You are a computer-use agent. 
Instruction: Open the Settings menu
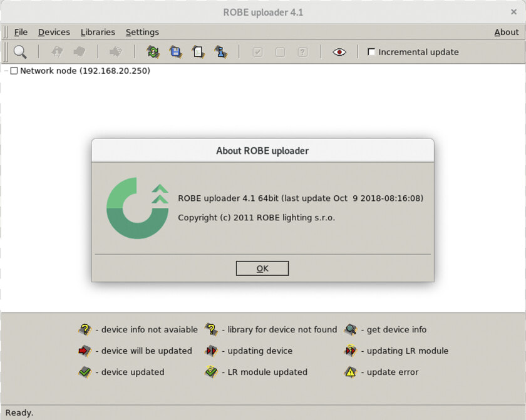pos(142,32)
